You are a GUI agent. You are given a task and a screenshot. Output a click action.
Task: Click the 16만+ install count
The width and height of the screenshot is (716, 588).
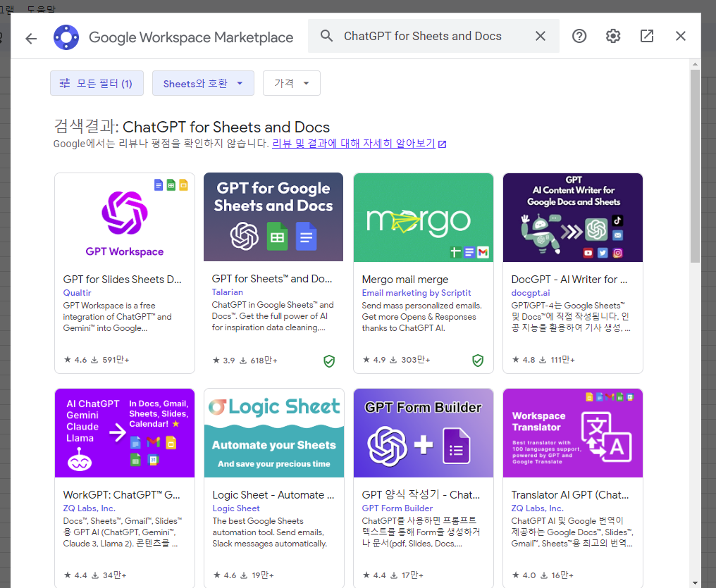coord(562,575)
